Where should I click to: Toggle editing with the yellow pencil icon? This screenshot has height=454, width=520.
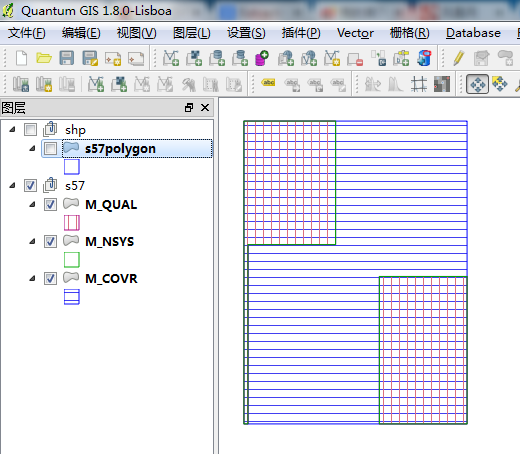coord(459,58)
